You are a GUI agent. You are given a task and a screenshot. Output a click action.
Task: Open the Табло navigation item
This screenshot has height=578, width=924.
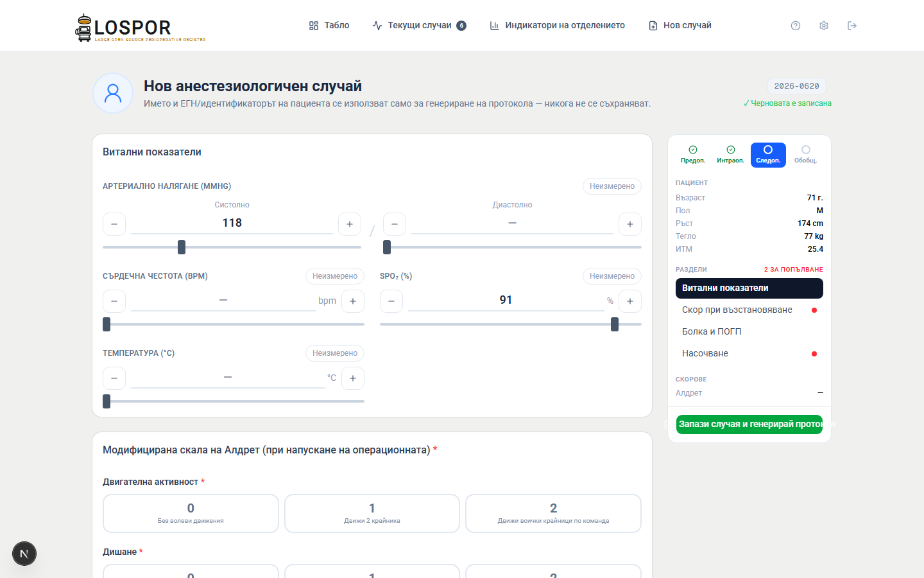click(329, 26)
